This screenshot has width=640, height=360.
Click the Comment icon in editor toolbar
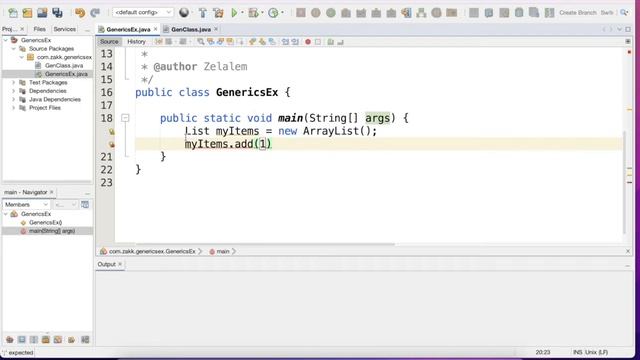click(x=331, y=42)
